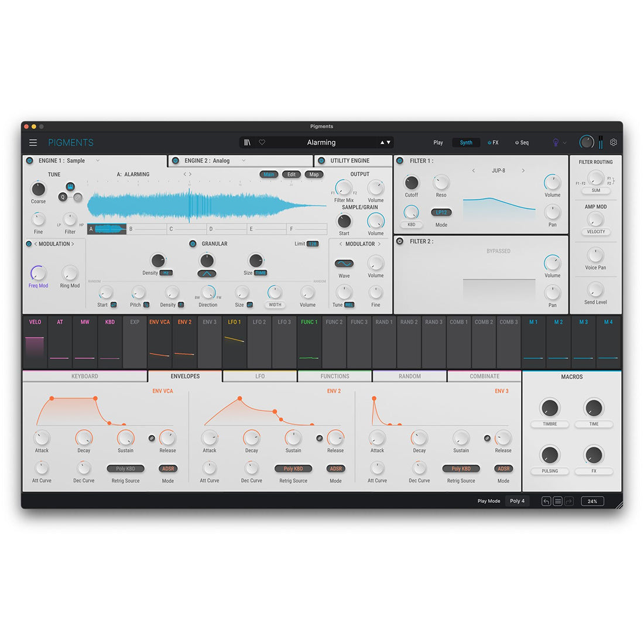This screenshot has height=644, width=644.
Task: Select the sine wave modulator shape
Action: [x=344, y=263]
